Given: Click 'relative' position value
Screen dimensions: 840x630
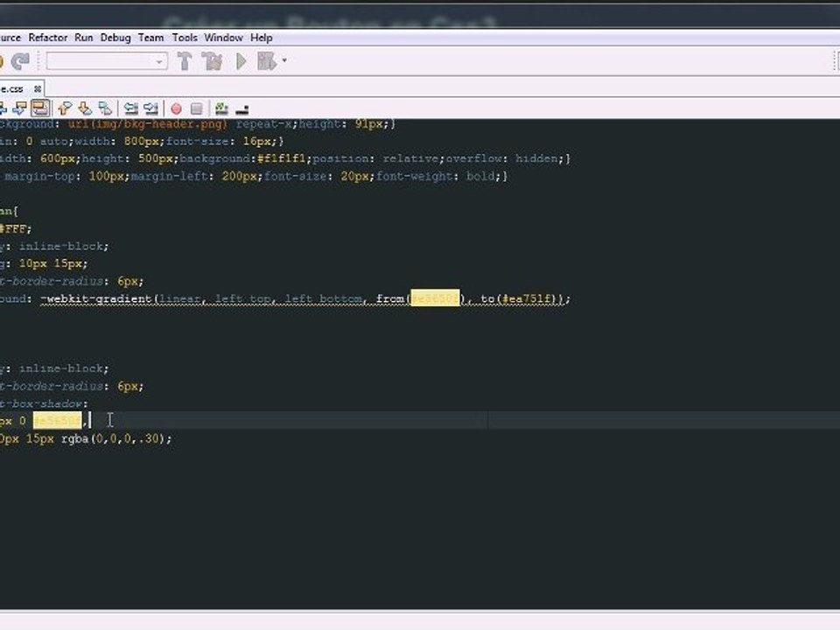Looking at the screenshot, I should click(411, 158).
